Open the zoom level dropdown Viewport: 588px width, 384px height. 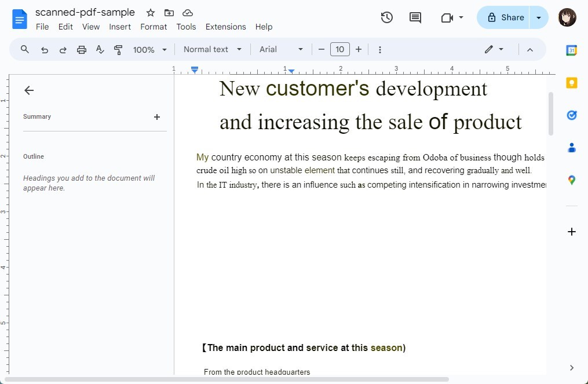149,49
